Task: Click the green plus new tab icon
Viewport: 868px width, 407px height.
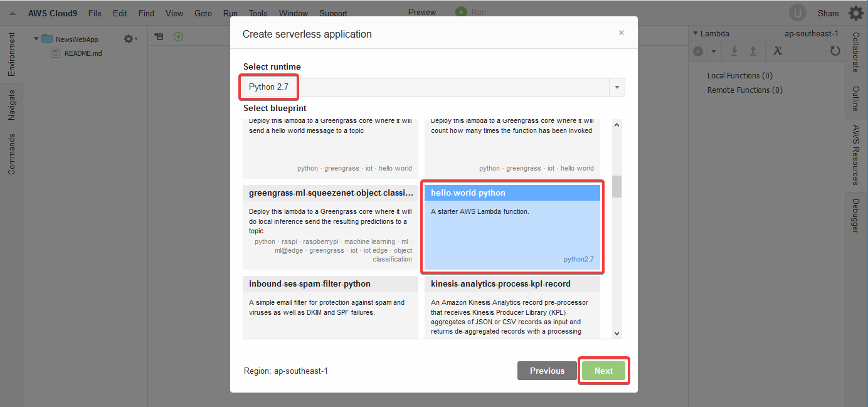Action: [178, 37]
